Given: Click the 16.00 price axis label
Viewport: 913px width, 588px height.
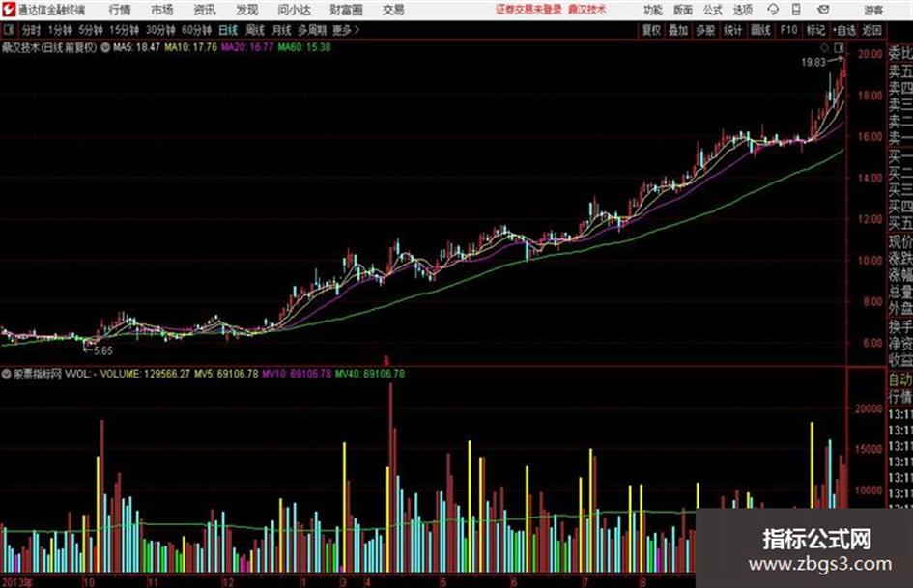Looking at the screenshot, I should coord(870,136).
